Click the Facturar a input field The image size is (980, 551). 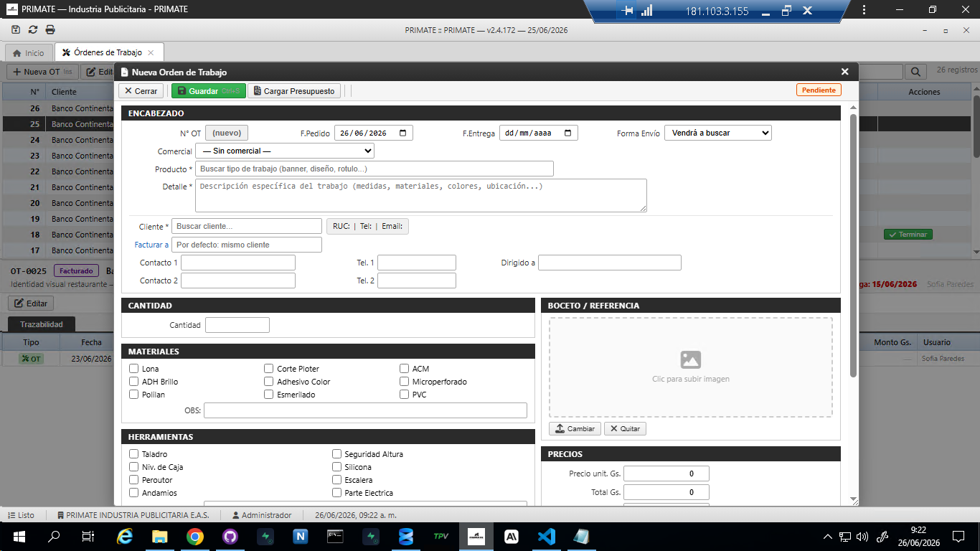tap(247, 245)
